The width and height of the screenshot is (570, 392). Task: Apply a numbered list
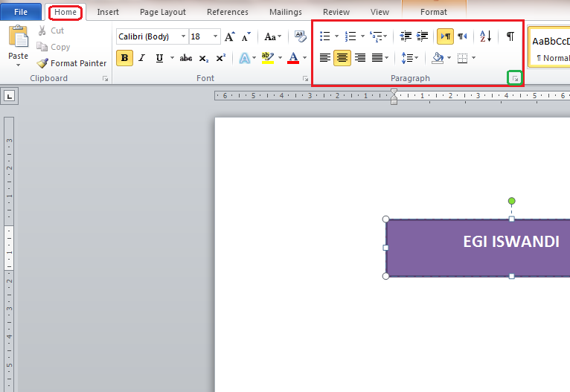click(x=350, y=36)
